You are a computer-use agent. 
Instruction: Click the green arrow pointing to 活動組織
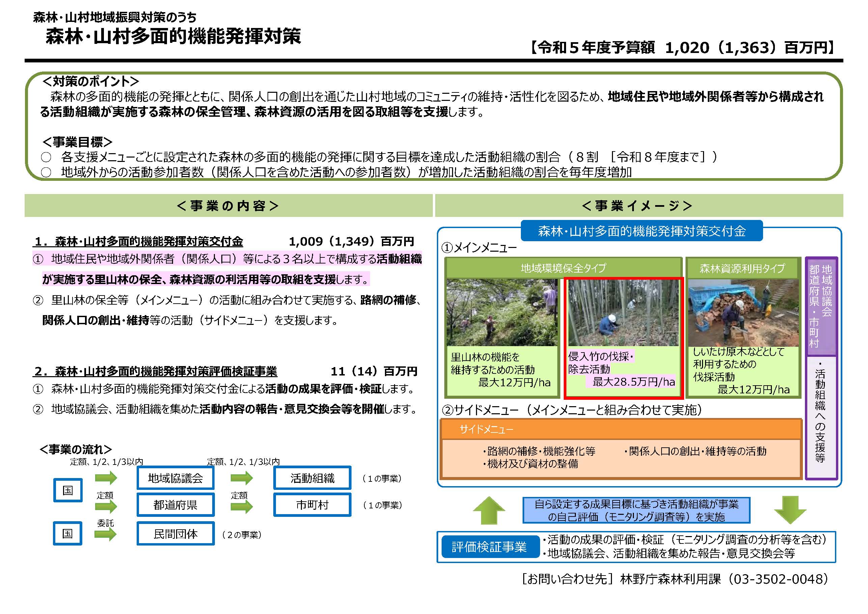click(242, 478)
